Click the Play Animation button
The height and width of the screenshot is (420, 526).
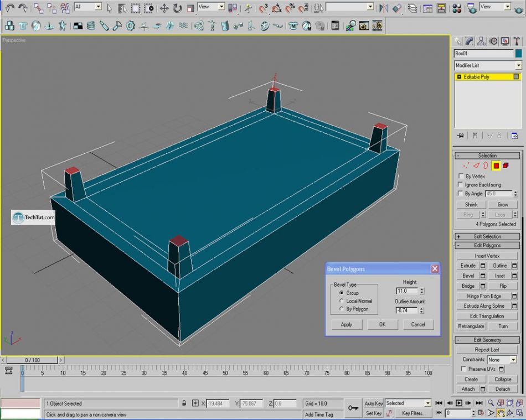click(x=459, y=403)
